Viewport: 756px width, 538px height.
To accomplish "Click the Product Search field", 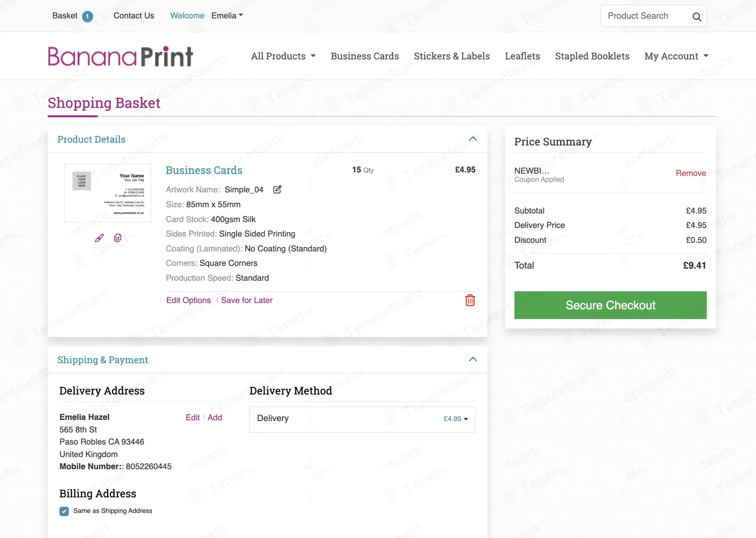I will tap(646, 16).
